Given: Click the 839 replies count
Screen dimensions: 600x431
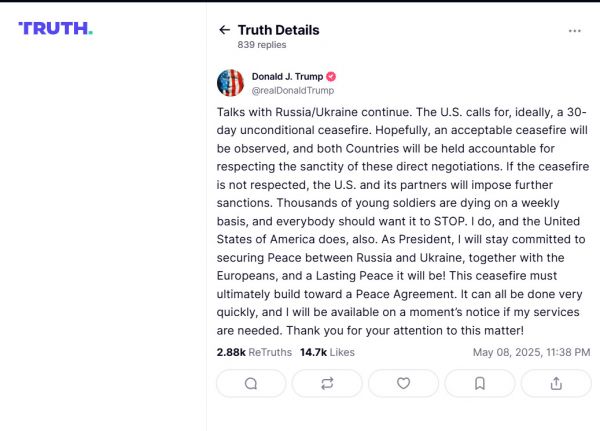Looking at the screenshot, I should click(260, 45).
